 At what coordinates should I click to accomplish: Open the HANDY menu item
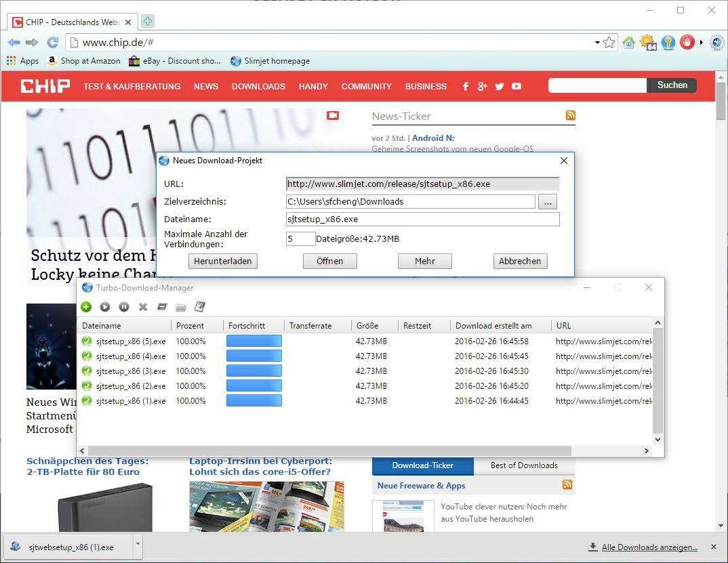coord(313,86)
